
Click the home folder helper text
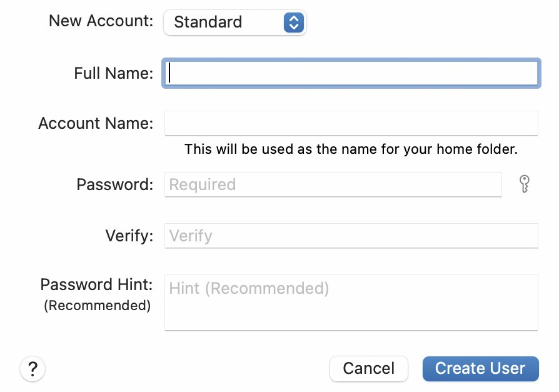click(351, 149)
